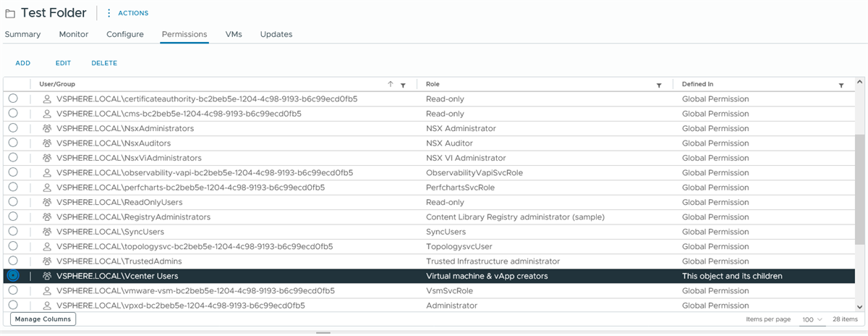This screenshot has width=868, height=336.
Task: Switch to the Monitor tab
Action: [74, 34]
